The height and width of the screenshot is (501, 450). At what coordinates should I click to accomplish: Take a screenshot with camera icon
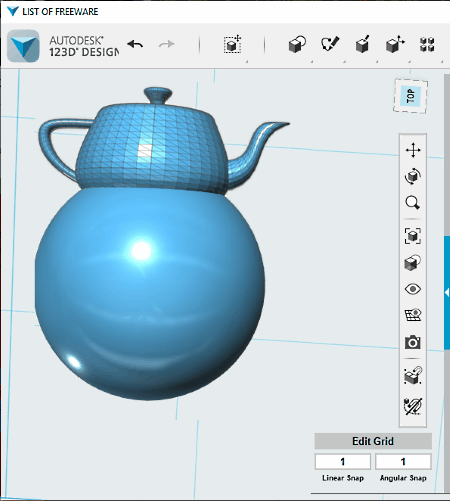pyautogui.click(x=413, y=342)
